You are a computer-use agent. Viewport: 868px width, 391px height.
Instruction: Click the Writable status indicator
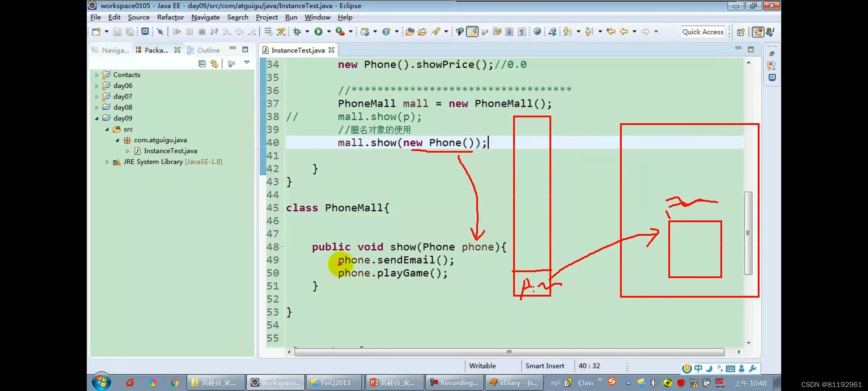tap(483, 366)
